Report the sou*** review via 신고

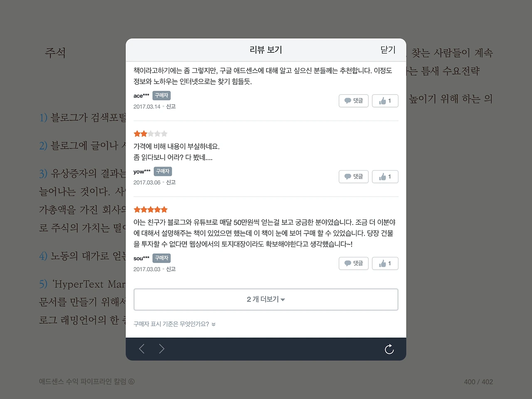pyautogui.click(x=171, y=269)
